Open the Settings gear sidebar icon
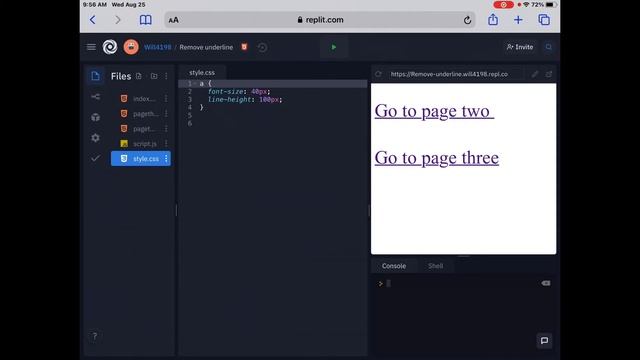 [x=96, y=138]
